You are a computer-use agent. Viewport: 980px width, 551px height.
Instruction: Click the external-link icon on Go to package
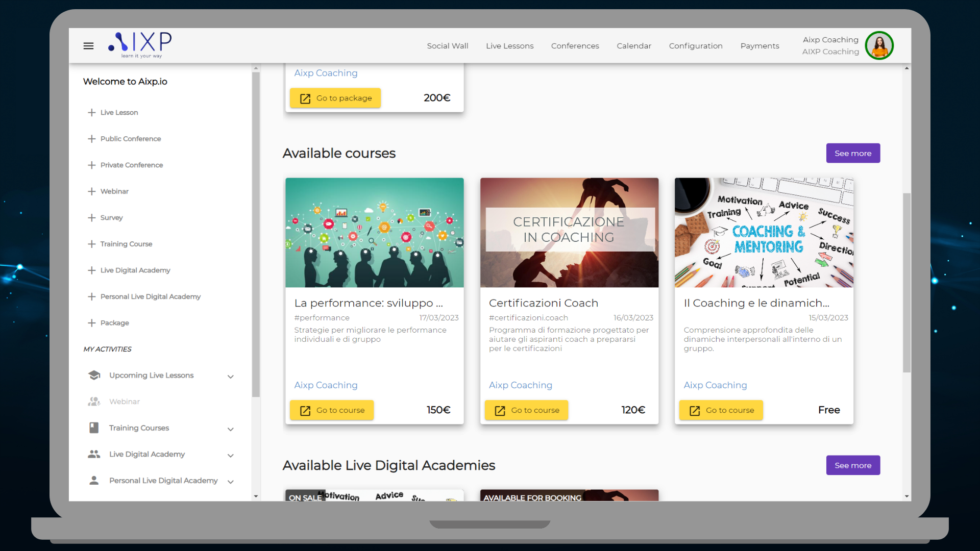pyautogui.click(x=305, y=98)
